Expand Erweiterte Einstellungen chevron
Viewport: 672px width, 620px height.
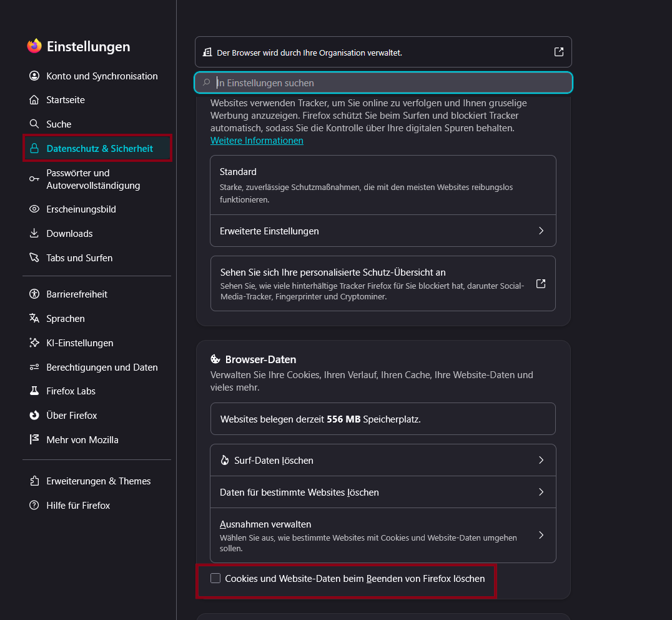point(541,231)
